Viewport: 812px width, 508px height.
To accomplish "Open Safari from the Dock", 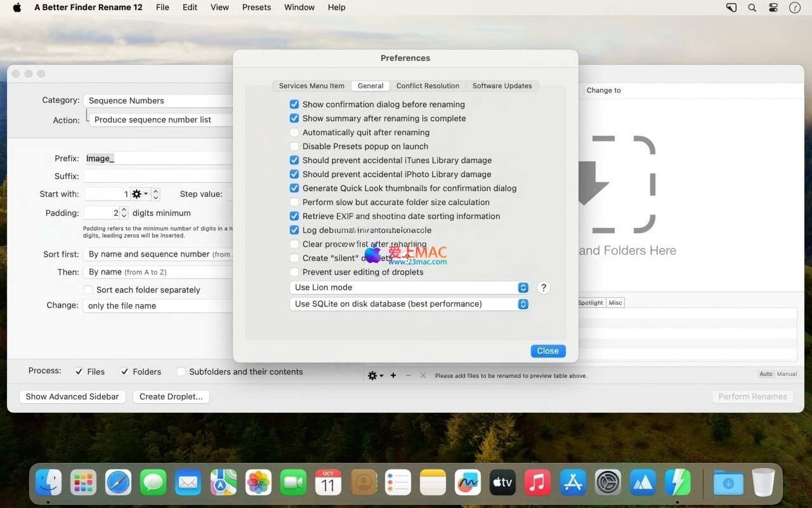I will pos(118,483).
